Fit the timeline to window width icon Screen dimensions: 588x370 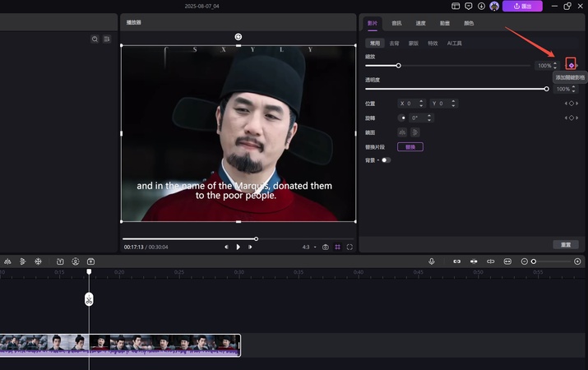click(x=507, y=261)
